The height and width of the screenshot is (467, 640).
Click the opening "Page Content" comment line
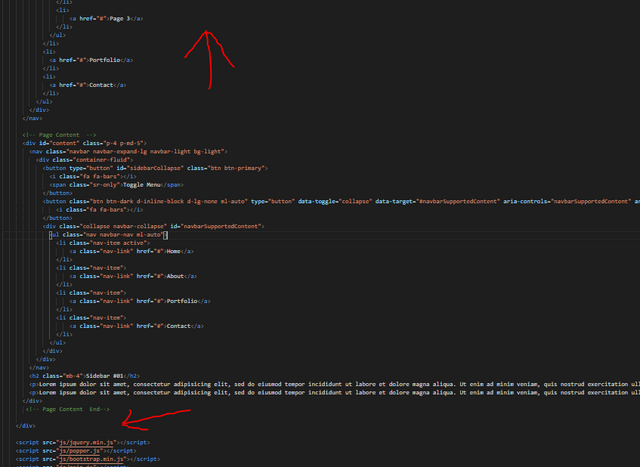click(x=59, y=135)
